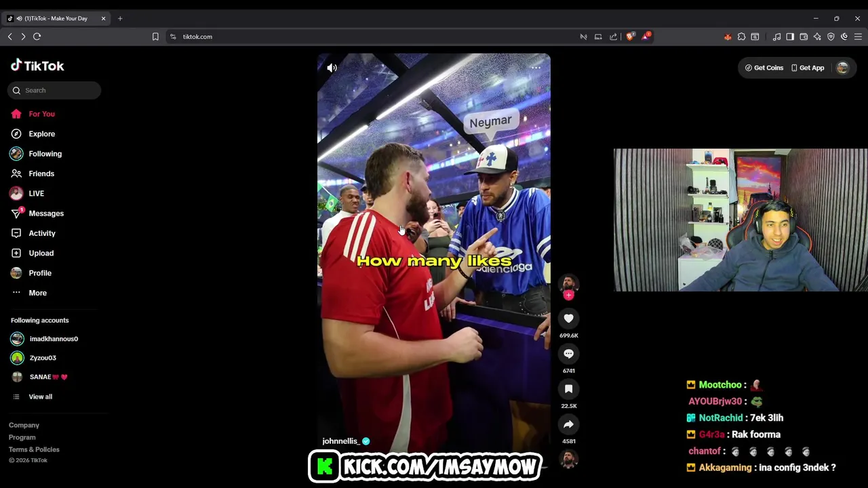
Task: Click the Neymar speech bubble label
Action: tap(490, 123)
